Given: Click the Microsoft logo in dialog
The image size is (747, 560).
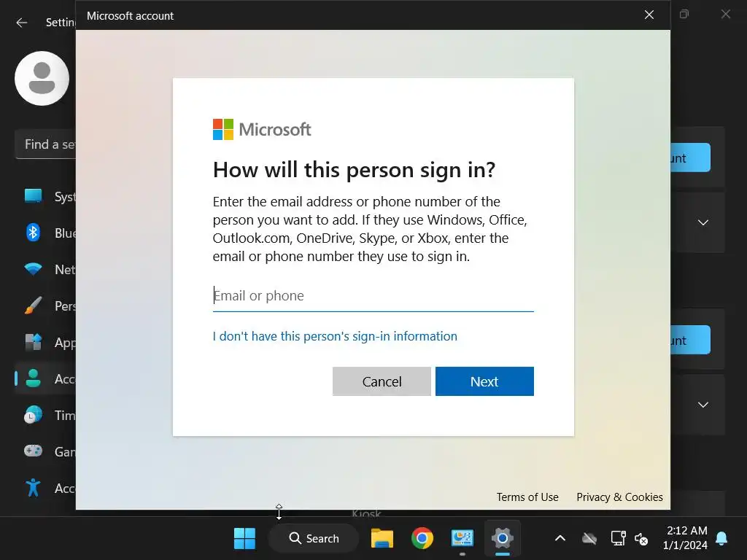Looking at the screenshot, I should [x=262, y=129].
